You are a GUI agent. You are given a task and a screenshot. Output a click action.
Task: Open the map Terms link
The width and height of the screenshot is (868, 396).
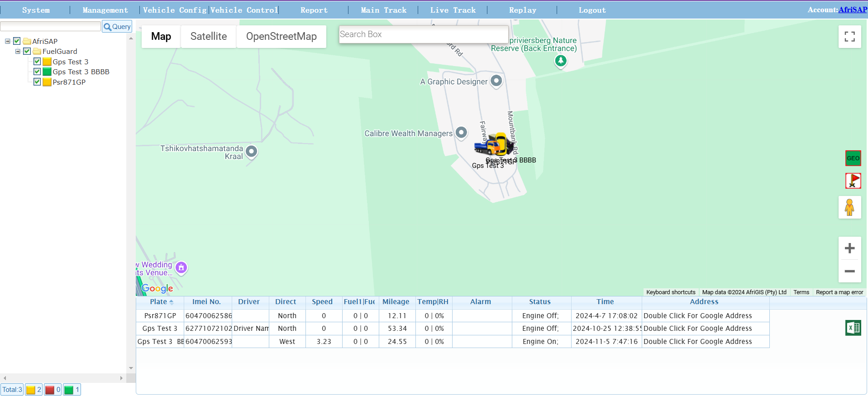801,292
